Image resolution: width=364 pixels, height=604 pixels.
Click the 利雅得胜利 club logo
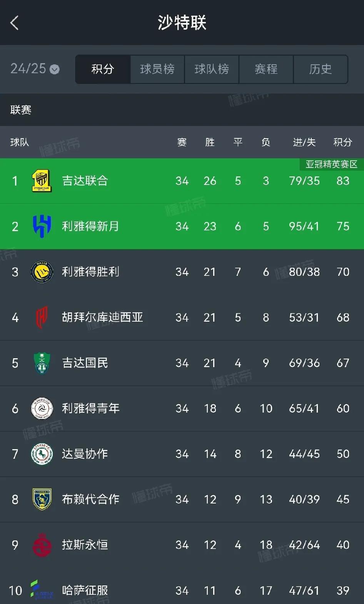(42, 272)
